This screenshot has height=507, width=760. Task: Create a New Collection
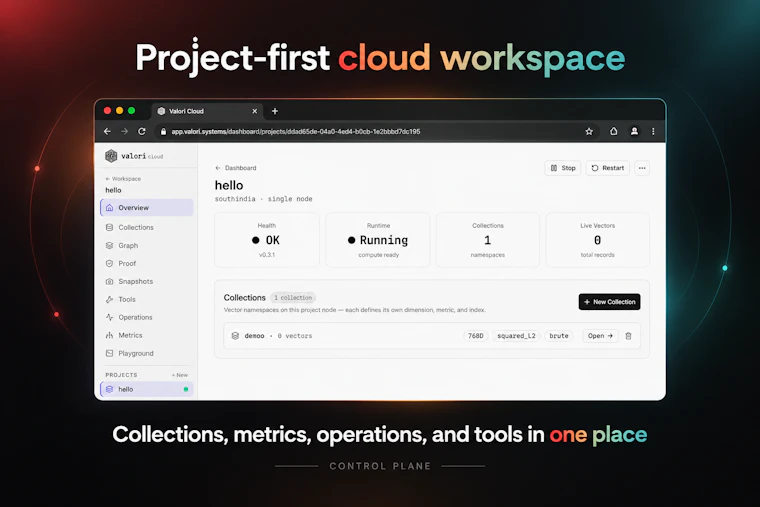click(x=609, y=301)
